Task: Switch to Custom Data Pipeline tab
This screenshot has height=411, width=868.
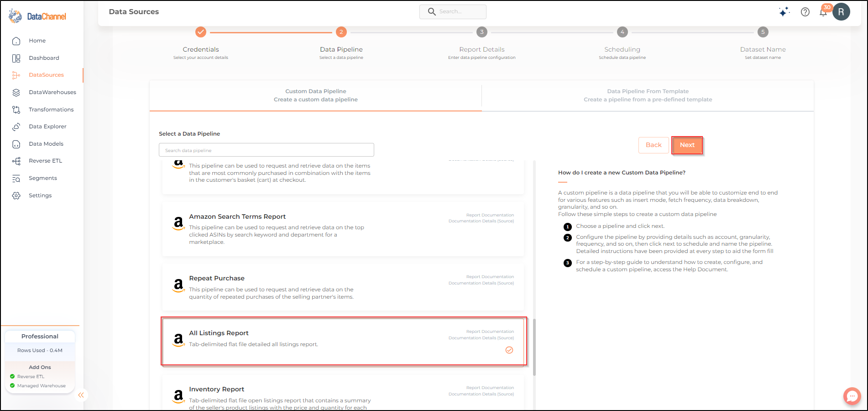Action: 316,95
